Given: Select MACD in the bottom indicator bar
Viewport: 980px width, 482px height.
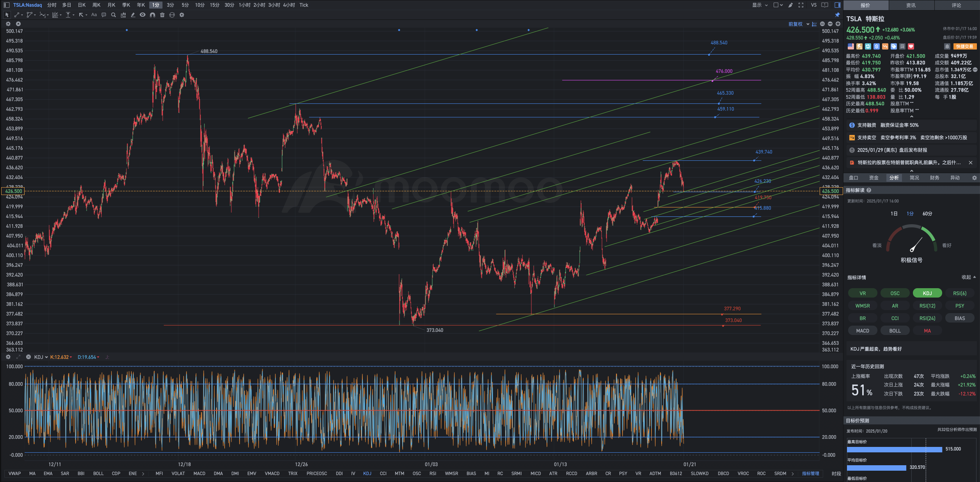Looking at the screenshot, I should 199,473.
